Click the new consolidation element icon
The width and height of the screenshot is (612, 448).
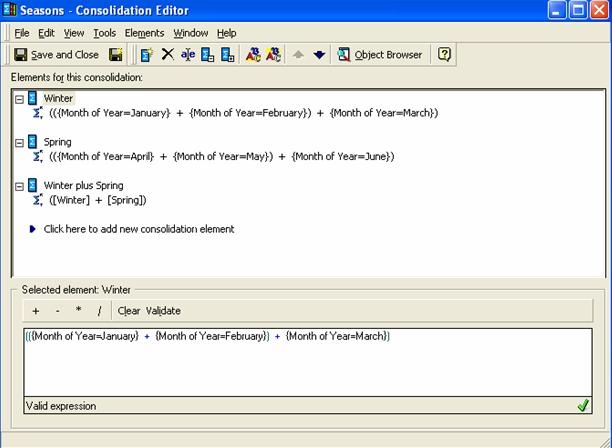pos(147,55)
